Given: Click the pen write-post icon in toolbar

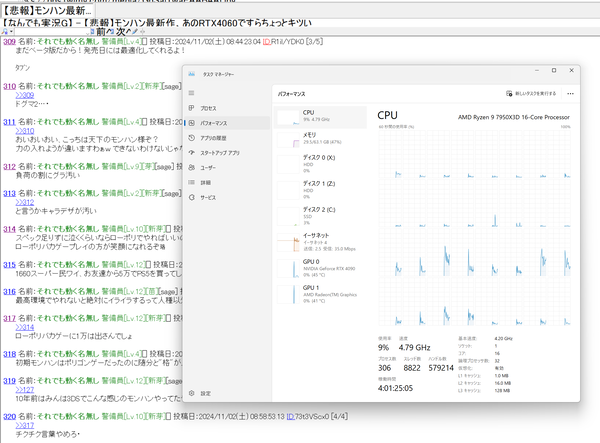Looking at the screenshot, I should (135, 32).
